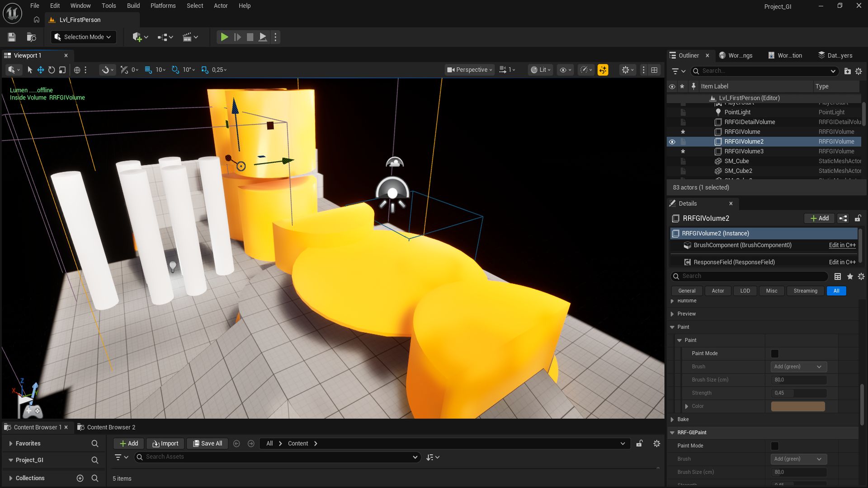Open the brown Color swatch picker
Image resolution: width=868 pixels, height=488 pixels.
point(798,406)
